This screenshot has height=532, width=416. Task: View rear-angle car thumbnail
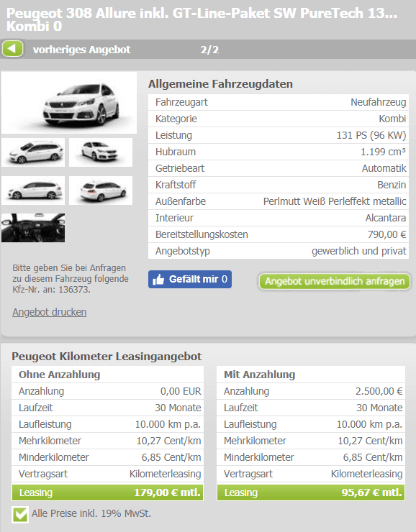click(x=101, y=191)
